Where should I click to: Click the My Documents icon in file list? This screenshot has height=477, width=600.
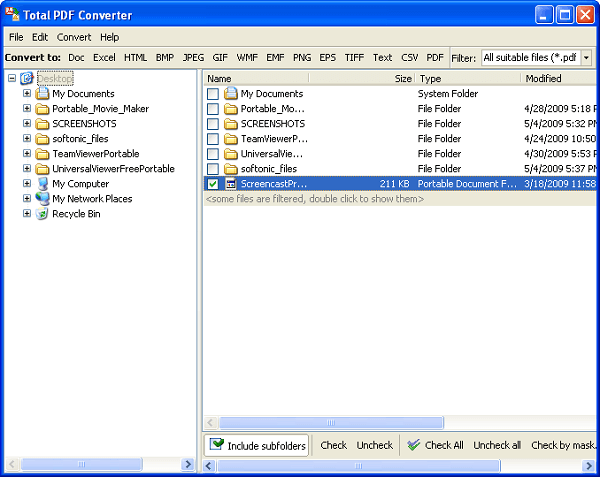click(231, 93)
